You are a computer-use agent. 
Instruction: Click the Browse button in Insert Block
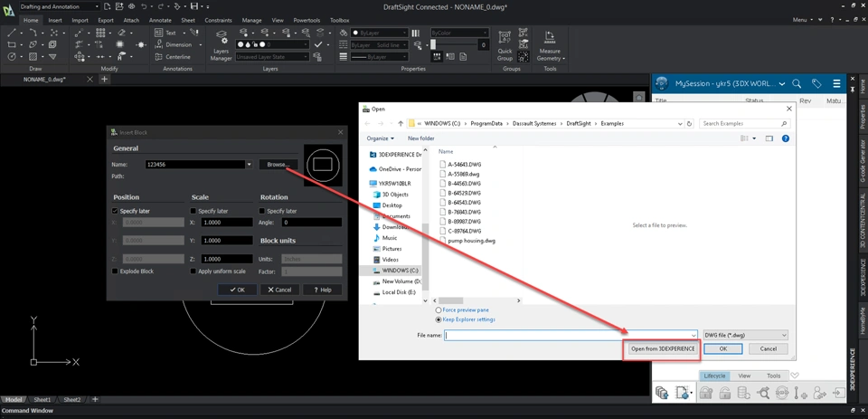click(x=278, y=165)
